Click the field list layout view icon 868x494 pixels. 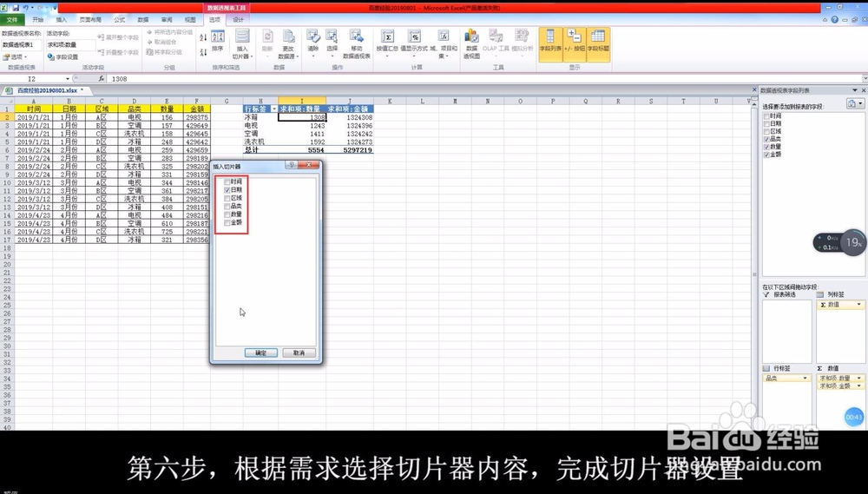click(x=855, y=103)
